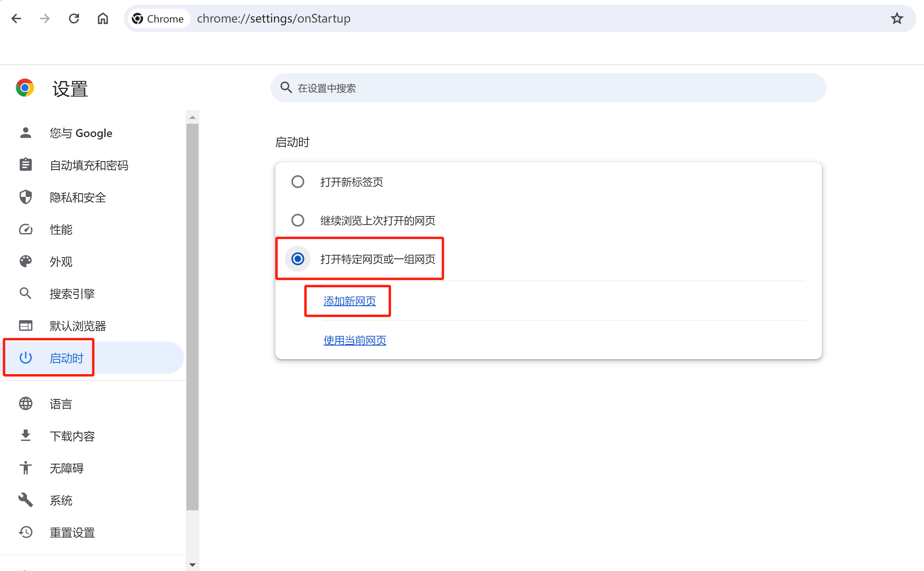924x571 pixels.
Task: Open 重置设置 in the sidebar
Action: (x=72, y=532)
